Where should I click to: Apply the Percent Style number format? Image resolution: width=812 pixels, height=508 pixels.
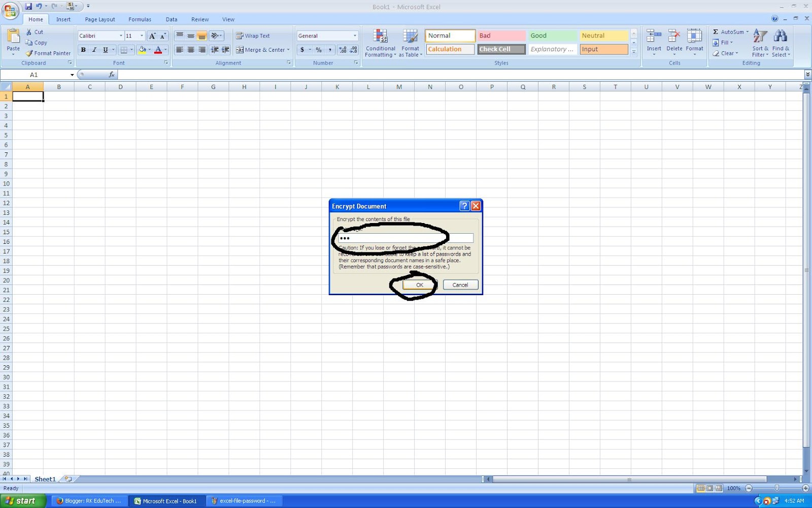click(x=318, y=50)
